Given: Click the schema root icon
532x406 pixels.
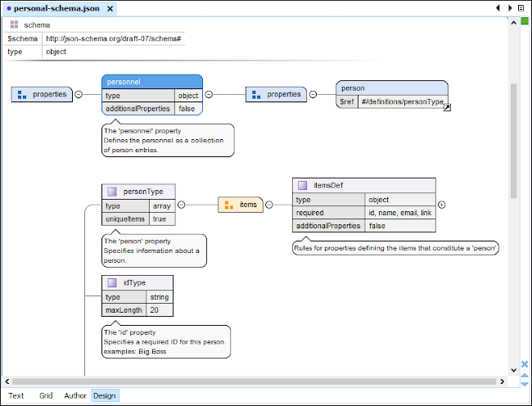Looking at the screenshot, I should pyautogui.click(x=15, y=25).
